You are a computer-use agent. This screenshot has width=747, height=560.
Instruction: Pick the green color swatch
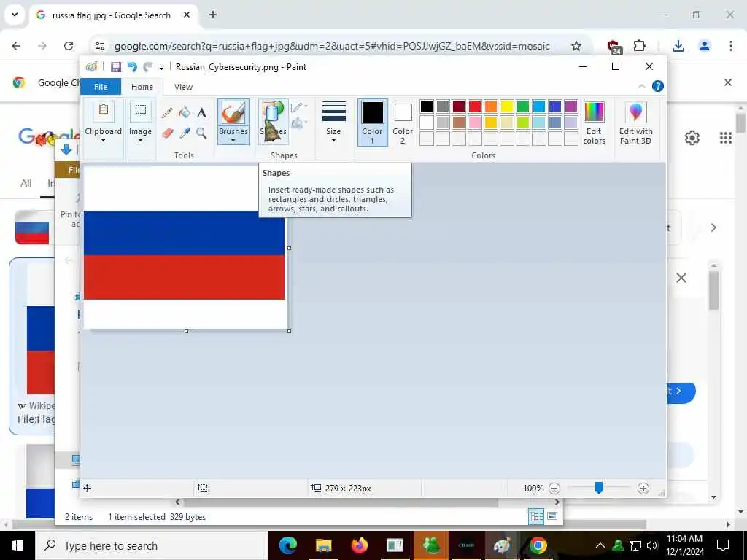[x=523, y=106]
